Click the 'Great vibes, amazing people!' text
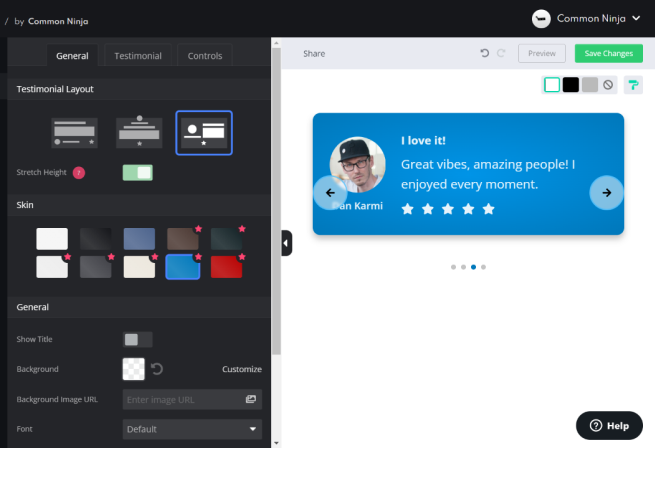This screenshot has height=490, width=655. [488, 174]
